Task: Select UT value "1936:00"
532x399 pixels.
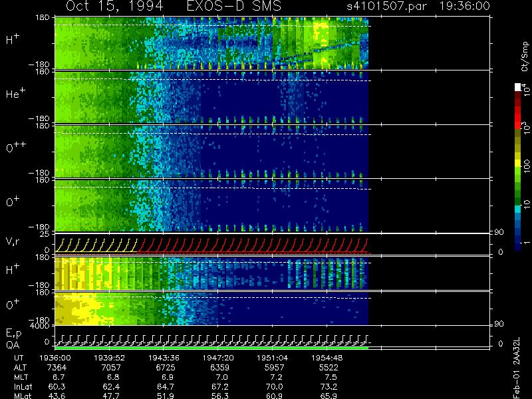Action: tap(55, 358)
